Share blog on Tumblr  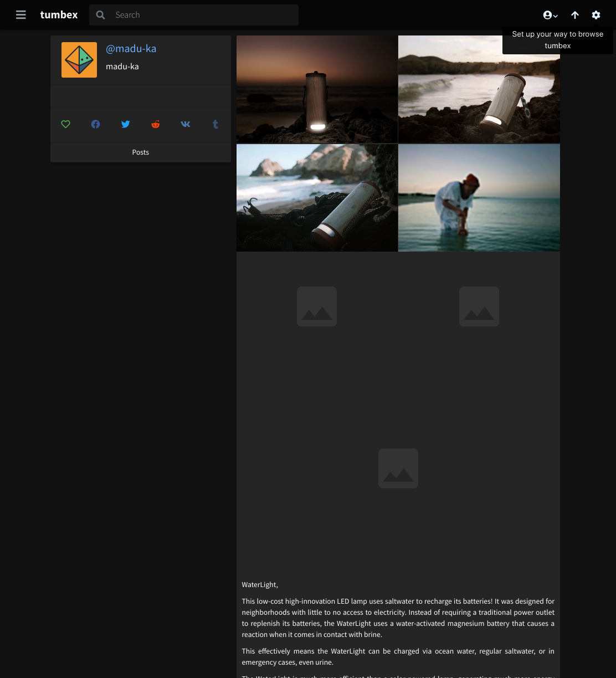click(215, 124)
